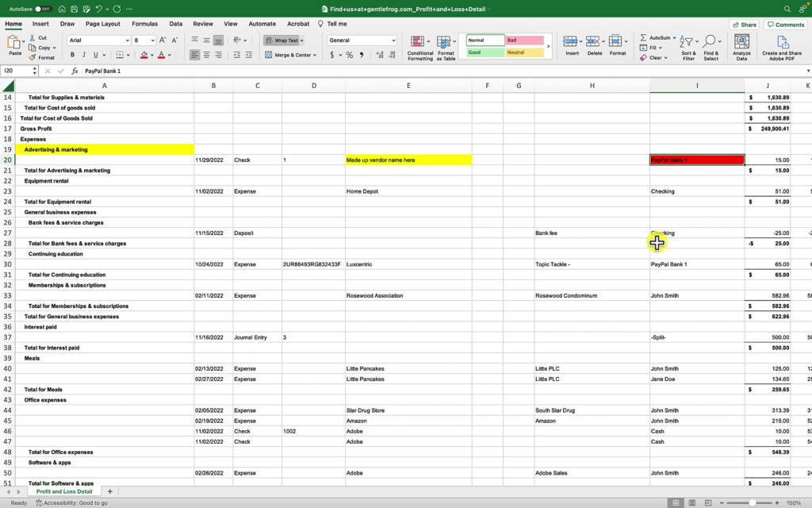Click the Percent style icon
The image size is (812, 508).
[x=348, y=56]
